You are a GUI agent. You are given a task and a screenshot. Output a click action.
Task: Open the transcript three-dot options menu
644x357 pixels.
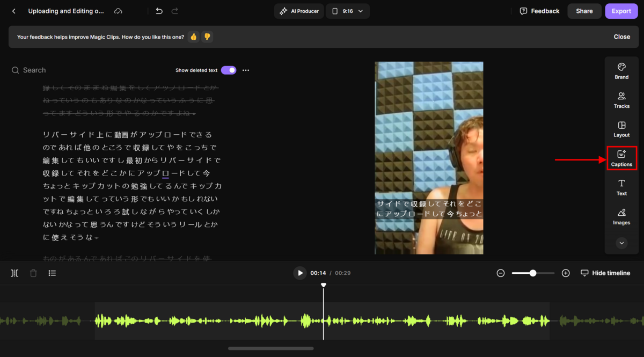tap(246, 70)
